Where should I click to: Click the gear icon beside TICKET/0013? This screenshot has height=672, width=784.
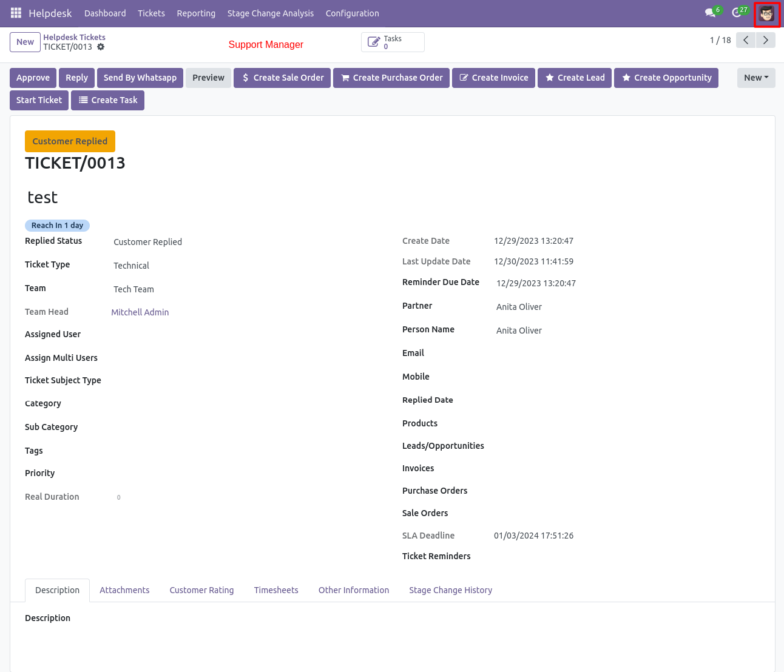tap(101, 47)
